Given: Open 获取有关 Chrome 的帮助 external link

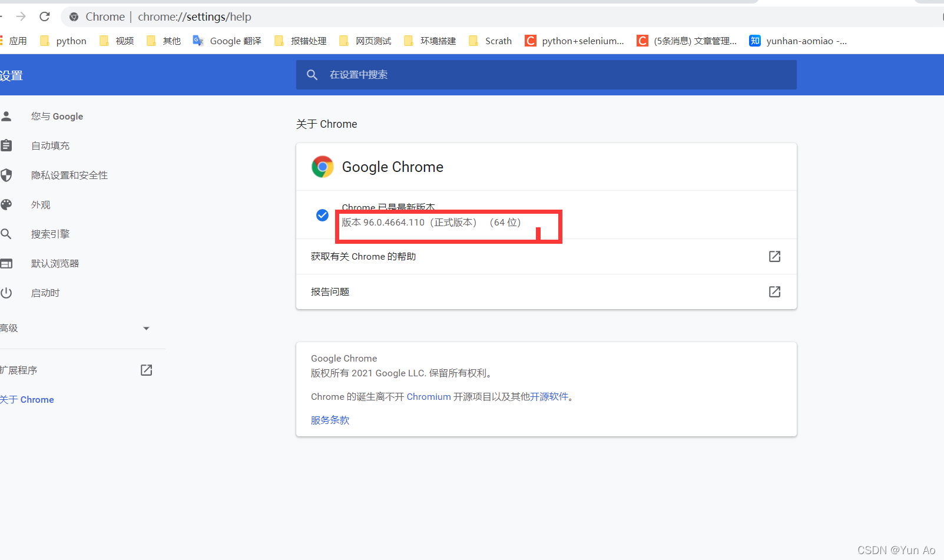Looking at the screenshot, I should coord(774,256).
